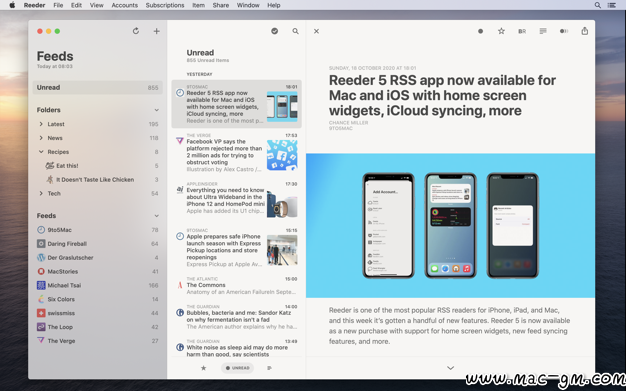Toggle reader view text icon
The width and height of the screenshot is (626, 391).
(543, 31)
